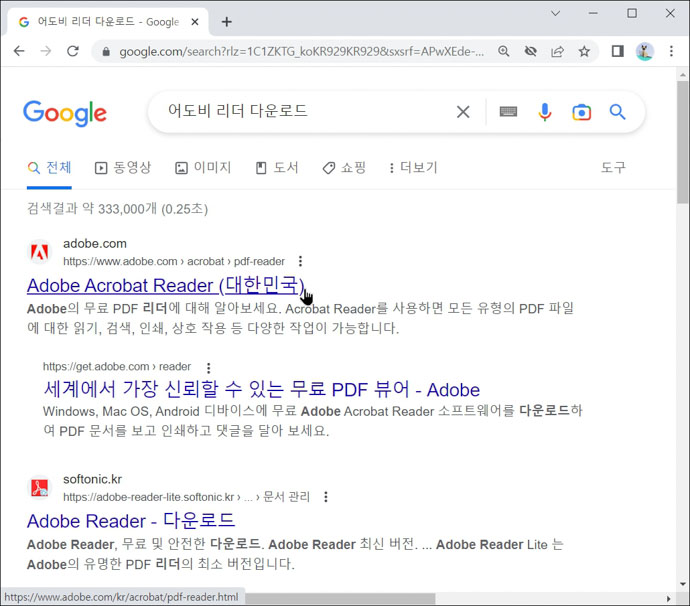Switch to the 도서 tab
690x606 pixels.
click(x=277, y=168)
